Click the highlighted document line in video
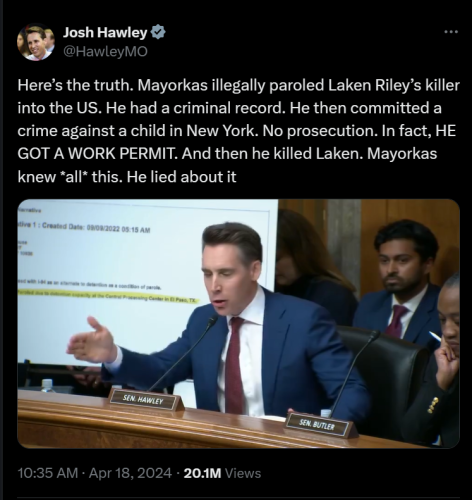This screenshot has width=472, height=500. tap(107, 297)
